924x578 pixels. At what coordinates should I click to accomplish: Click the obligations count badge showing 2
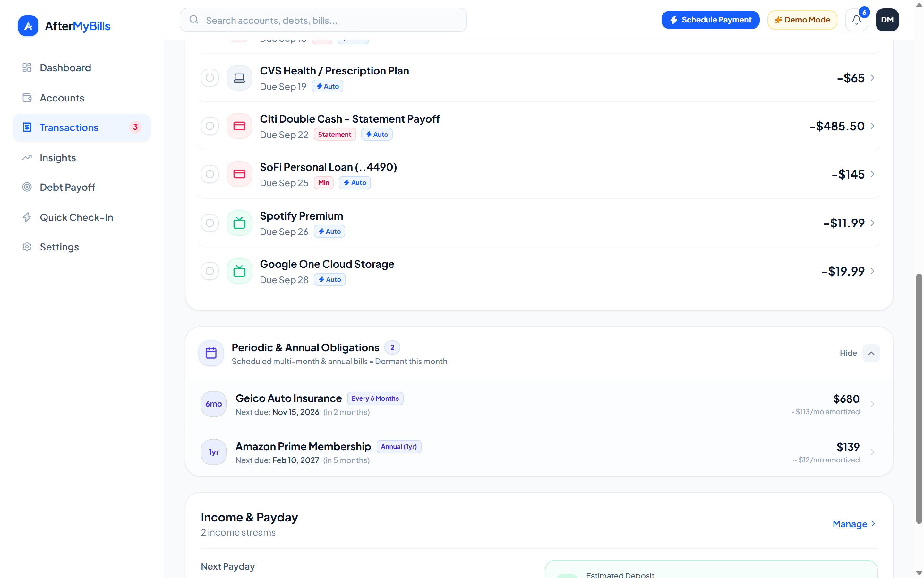pyautogui.click(x=392, y=347)
